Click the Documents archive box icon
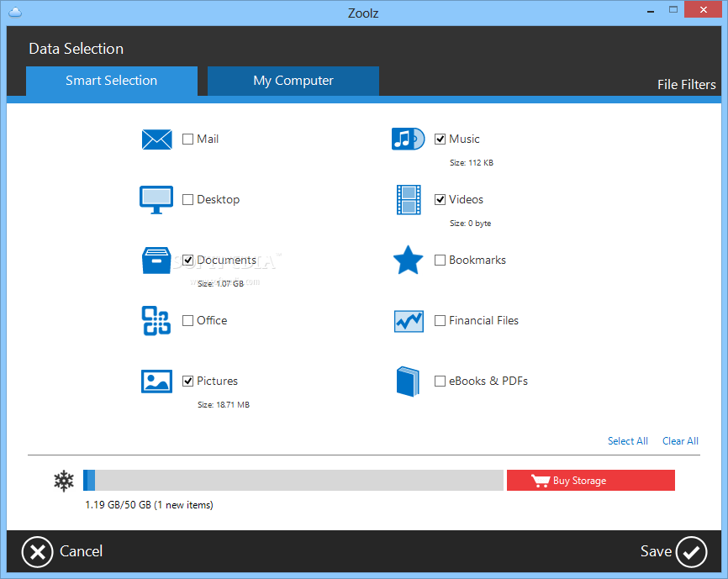Viewport: 728px width, 579px height. 156,261
